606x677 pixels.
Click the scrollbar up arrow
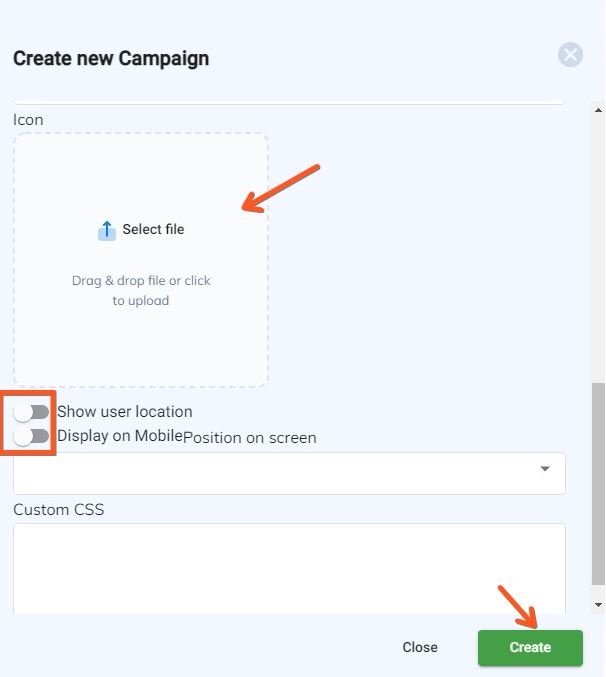[x=598, y=110]
